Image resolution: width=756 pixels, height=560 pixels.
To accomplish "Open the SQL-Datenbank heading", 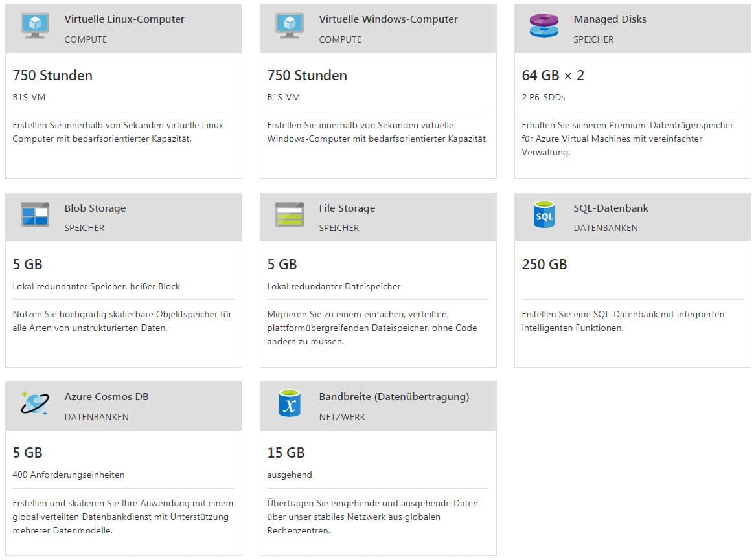I will [611, 208].
